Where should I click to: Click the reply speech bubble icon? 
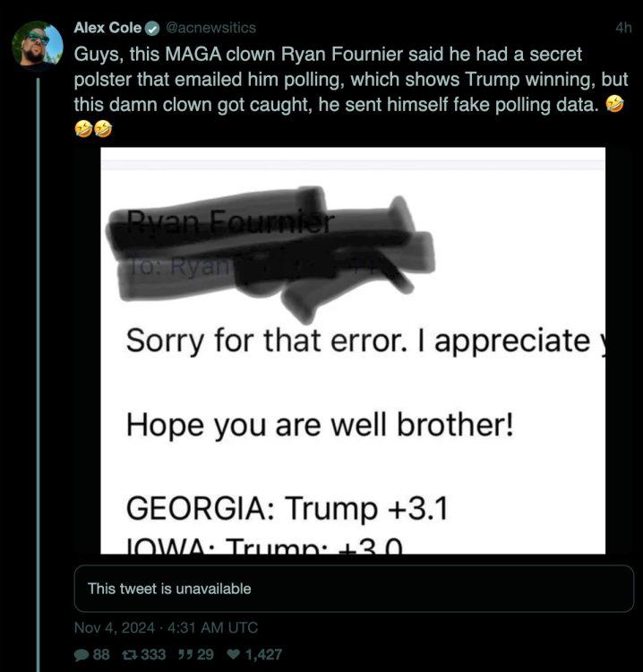click(81, 655)
